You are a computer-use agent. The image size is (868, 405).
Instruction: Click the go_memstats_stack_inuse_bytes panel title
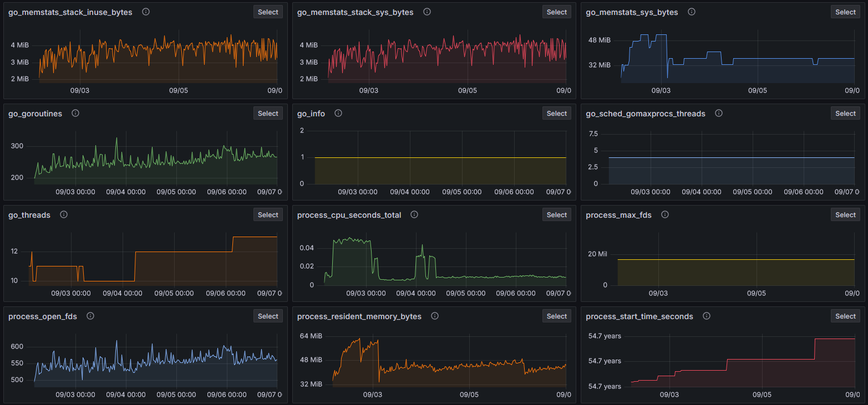coord(70,12)
